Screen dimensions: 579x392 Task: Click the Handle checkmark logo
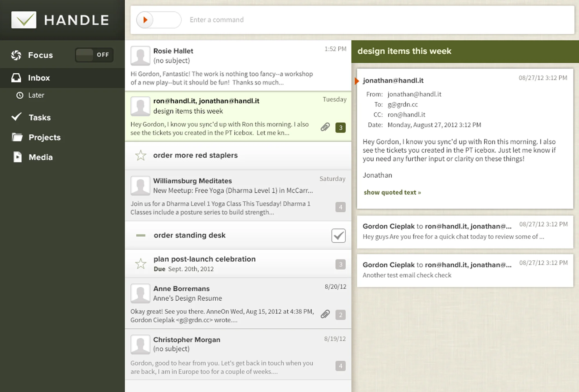[x=24, y=20]
